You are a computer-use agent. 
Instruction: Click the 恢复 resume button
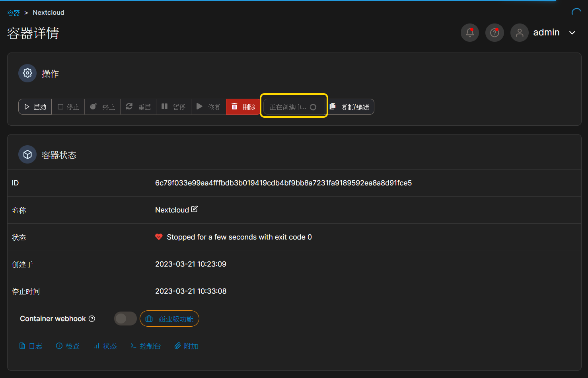point(208,107)
